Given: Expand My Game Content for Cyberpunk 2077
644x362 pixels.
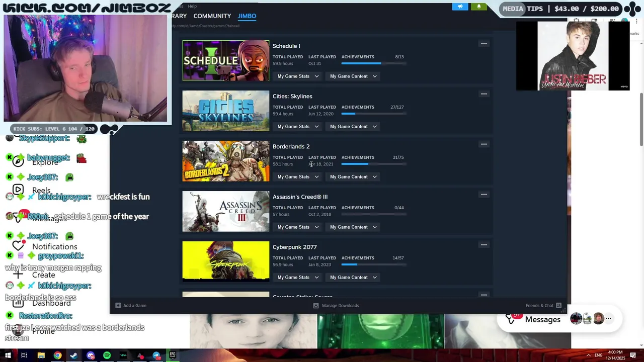Looking at the screenshot, I should [353, 278].
